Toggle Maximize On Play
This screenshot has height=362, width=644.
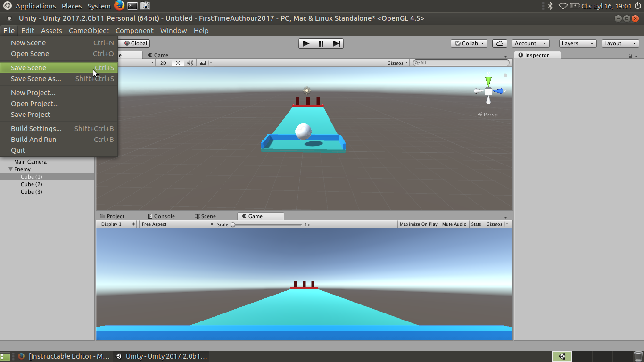tap(419, 224)
